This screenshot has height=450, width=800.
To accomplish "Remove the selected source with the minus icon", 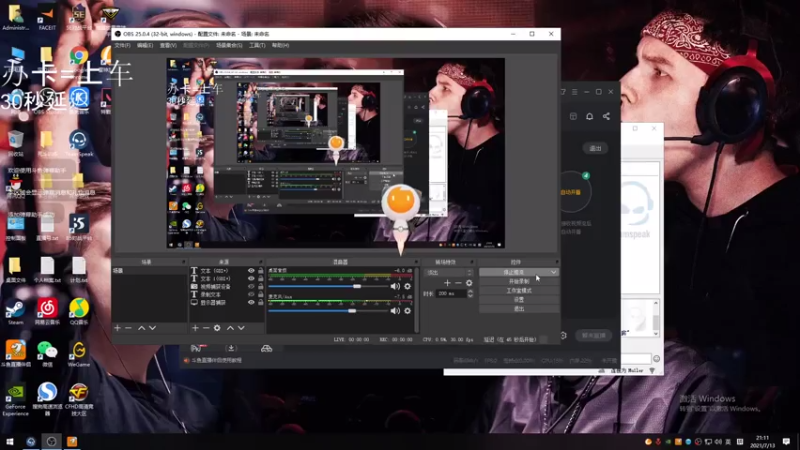I will pyautogui.click(x=206, y=328).
